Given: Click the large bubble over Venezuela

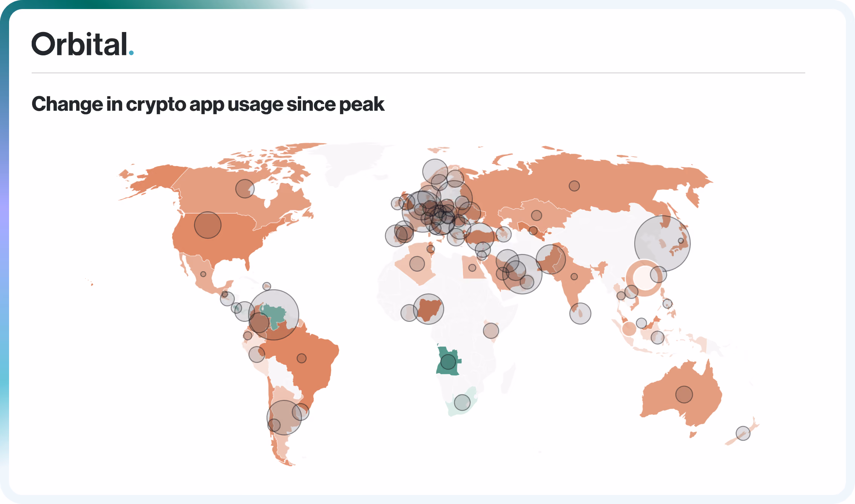Looking at the screenshot, I should [x=274, y=315].
